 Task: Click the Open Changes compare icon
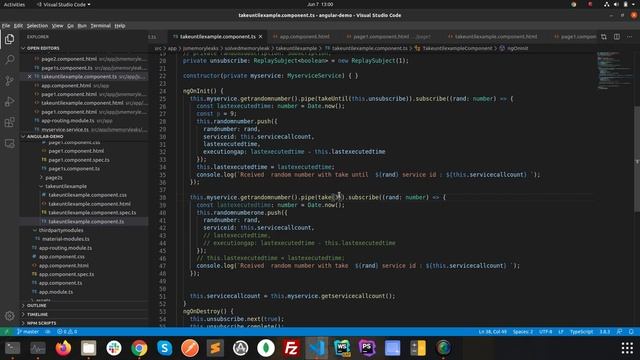pyautogui.click(x=604, y=37)
